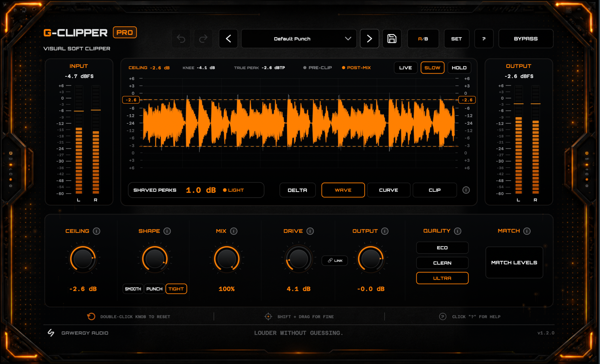Screen dimensions: 600x364
Task: Click the Mix knob
Action: [x=226, y=259]
